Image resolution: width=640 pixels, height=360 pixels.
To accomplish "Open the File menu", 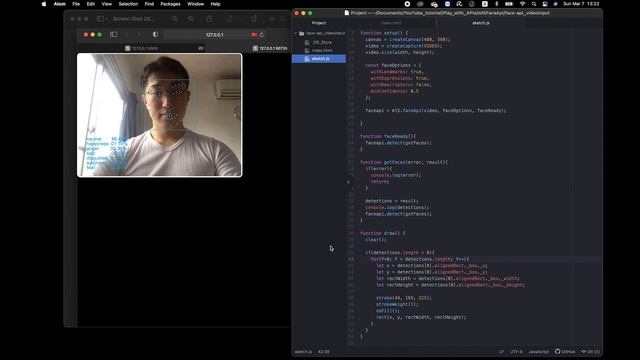I will click(x=76, y=4).
